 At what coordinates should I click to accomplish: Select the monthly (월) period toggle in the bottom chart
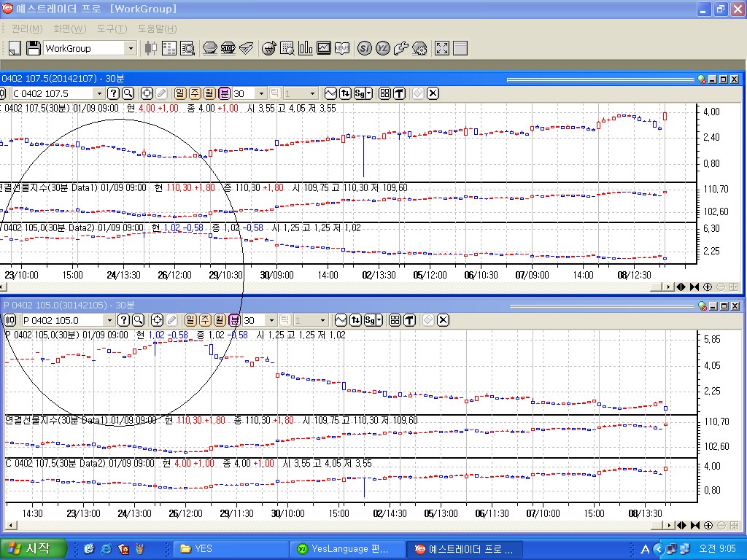[220, 320]
